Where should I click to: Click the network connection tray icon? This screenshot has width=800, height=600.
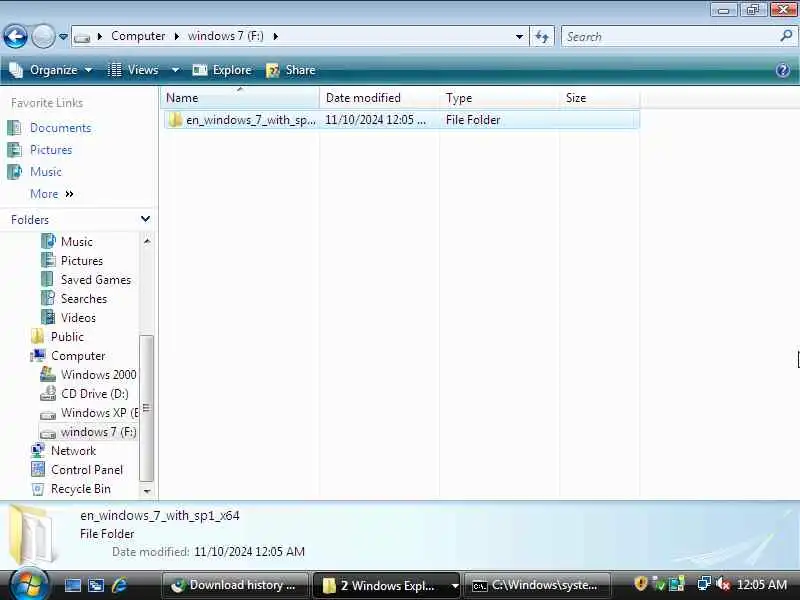tap(704, 584)
